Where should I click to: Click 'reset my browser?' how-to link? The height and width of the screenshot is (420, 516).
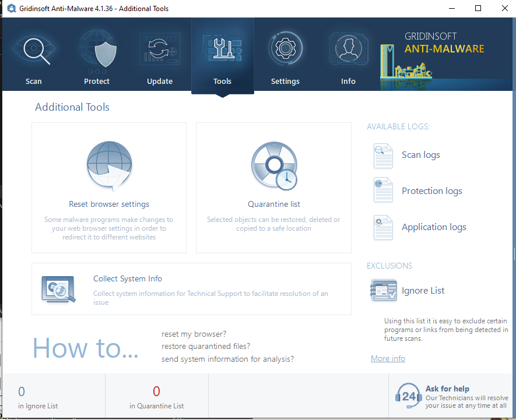coord(194,334)
